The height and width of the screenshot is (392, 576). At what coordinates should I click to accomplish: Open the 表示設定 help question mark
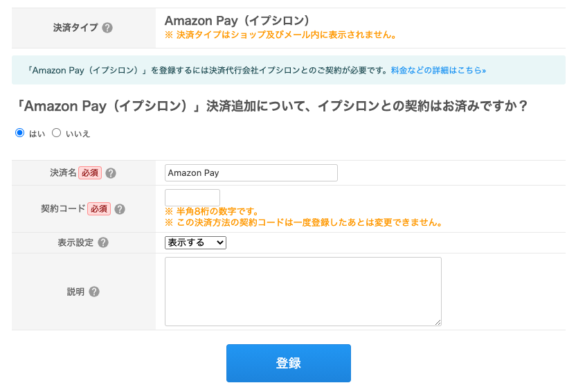(x=103, y=242)
